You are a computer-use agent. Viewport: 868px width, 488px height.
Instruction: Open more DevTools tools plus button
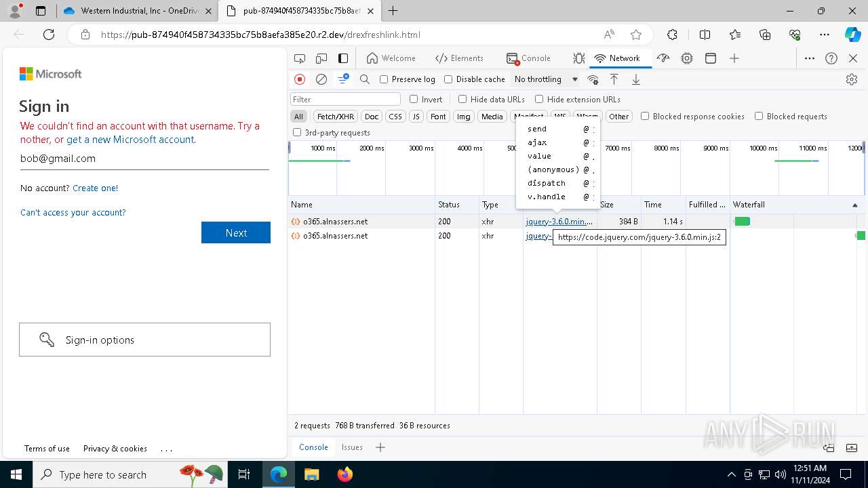[x=734, y=58]
